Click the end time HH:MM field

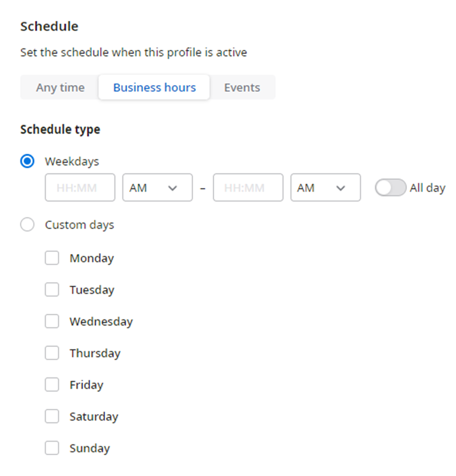pos(248,188)
